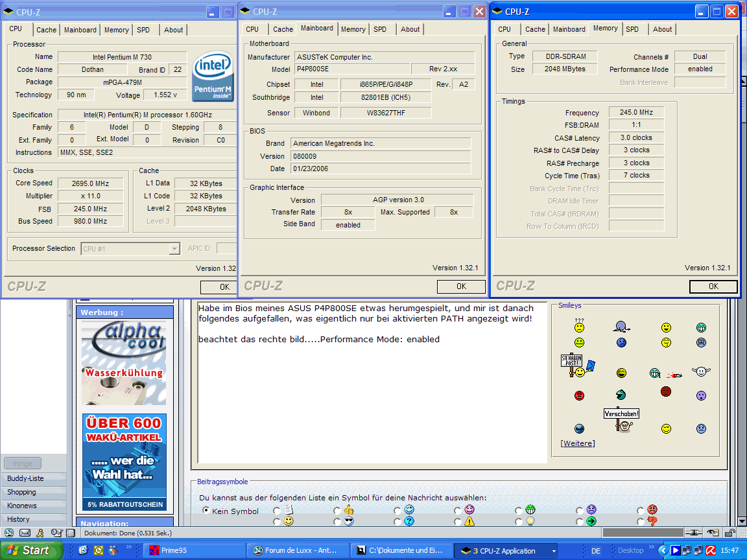Click the Outlook Express quick launch icon
This screenshot has height=560, width=747.
click(x=84, y=550)
